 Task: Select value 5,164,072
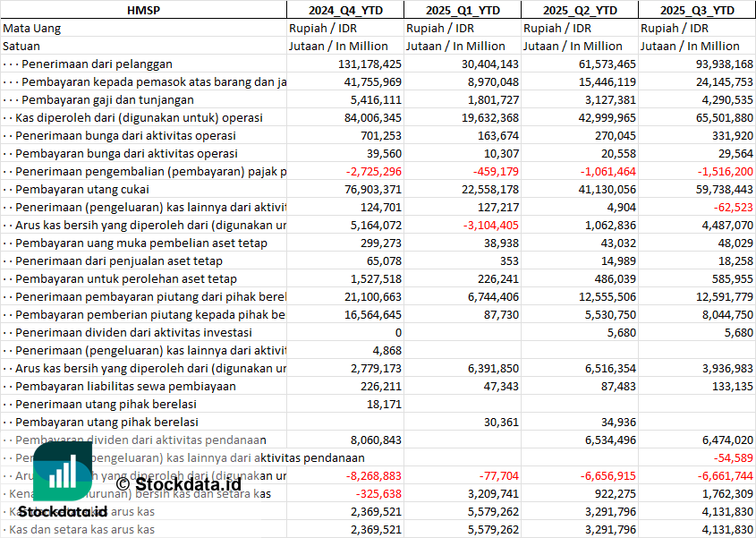pyautogui.click(x=376, y=225)
